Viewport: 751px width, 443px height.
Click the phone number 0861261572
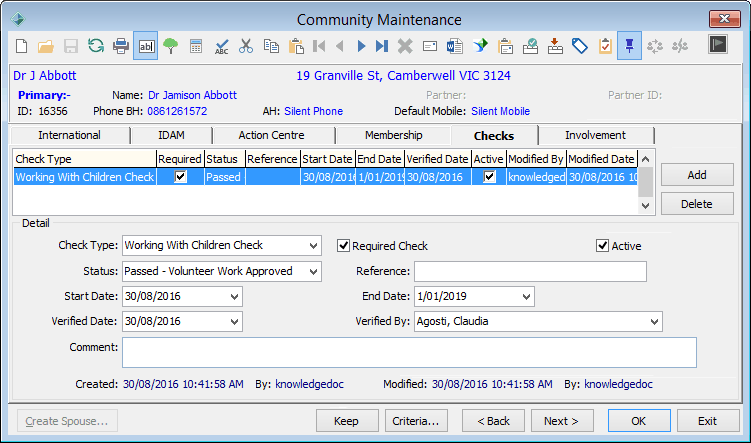(x=177, y=111)
